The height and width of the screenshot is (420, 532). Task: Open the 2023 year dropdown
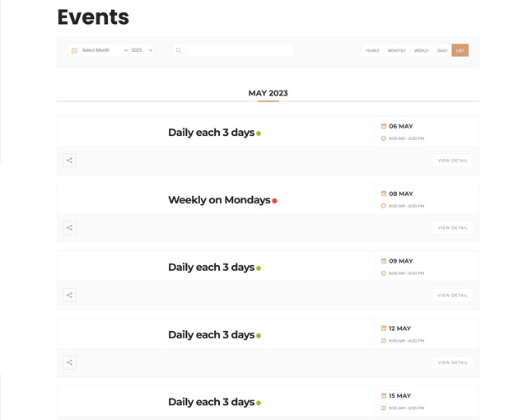[x=142, y=50]
